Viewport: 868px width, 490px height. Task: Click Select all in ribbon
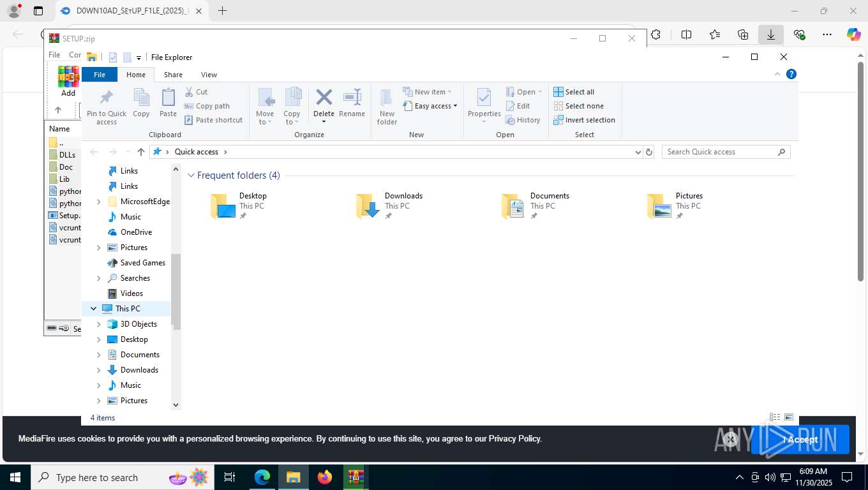pyautogui.click(x=574, y=92)
